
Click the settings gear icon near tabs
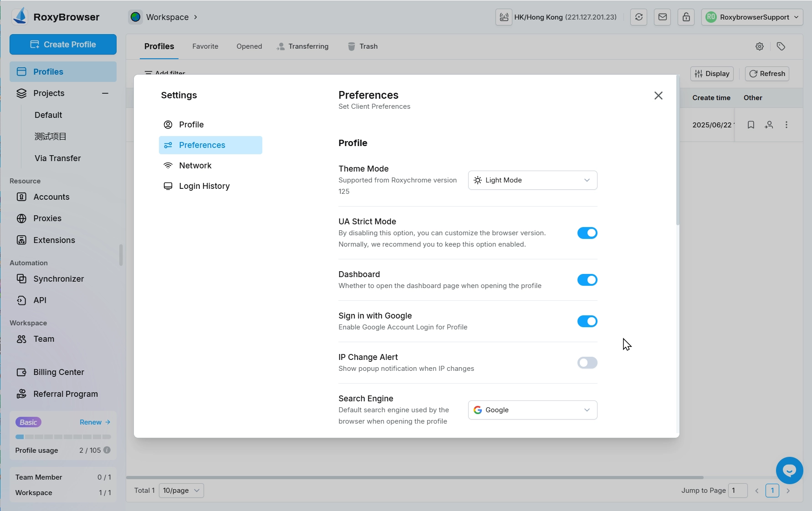[759, 46]
